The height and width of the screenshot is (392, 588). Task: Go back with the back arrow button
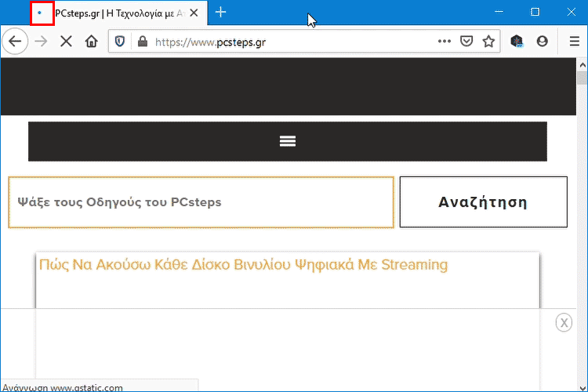point(15,42)
